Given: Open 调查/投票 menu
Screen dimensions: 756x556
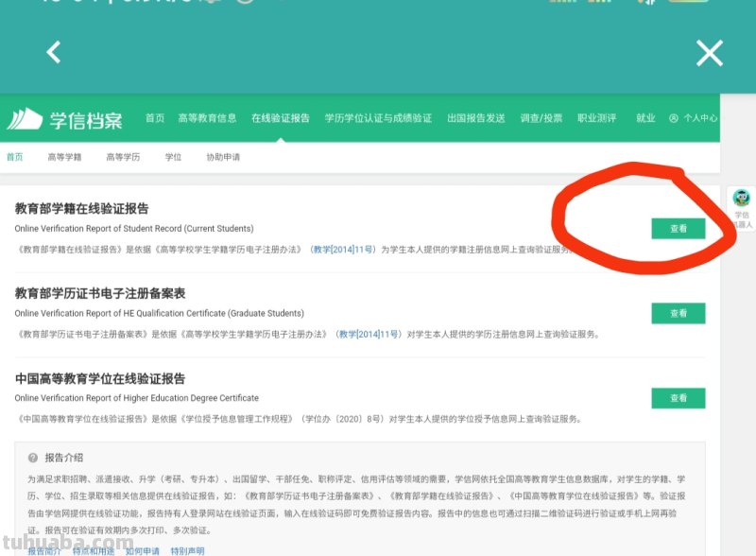Looking at the screenshot, I should pyautogui.click(x=541, y=118).
